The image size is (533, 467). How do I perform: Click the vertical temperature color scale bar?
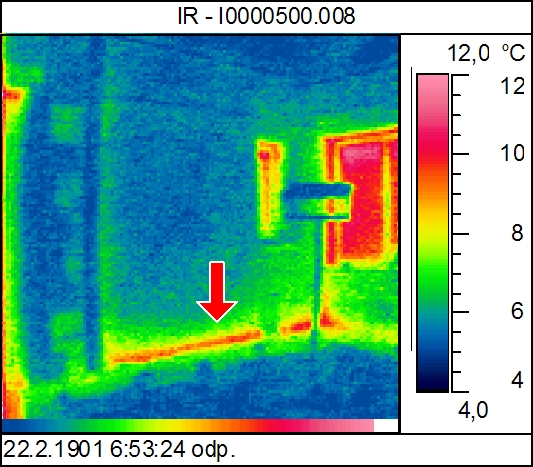point(433,233)
